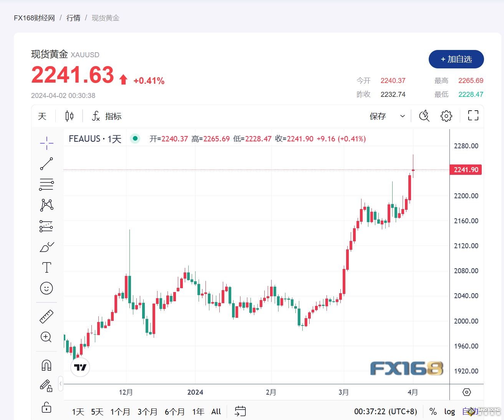Select the text annotation tool

click(x=46, y=267)
